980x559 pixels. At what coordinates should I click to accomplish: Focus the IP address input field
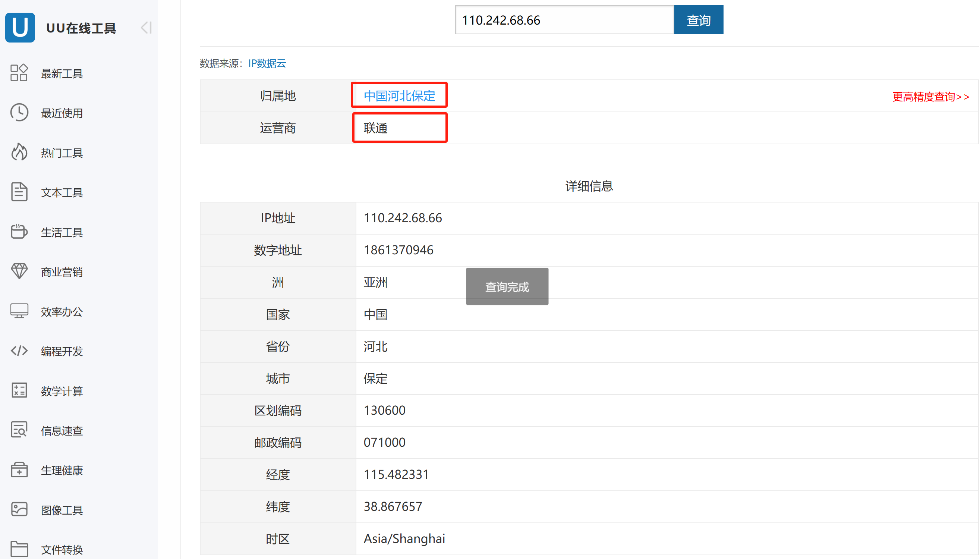tap(564, 20)
